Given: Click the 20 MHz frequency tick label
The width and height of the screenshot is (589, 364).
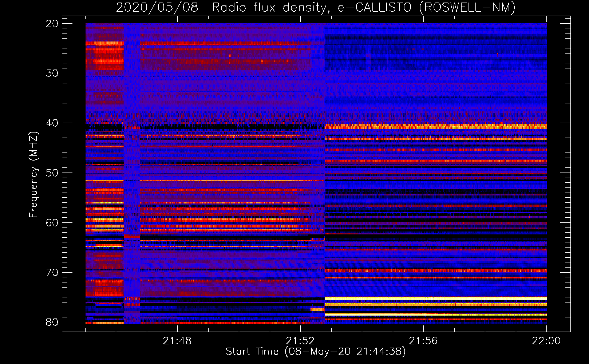Looking at the screenshot, I should point(52,23).
